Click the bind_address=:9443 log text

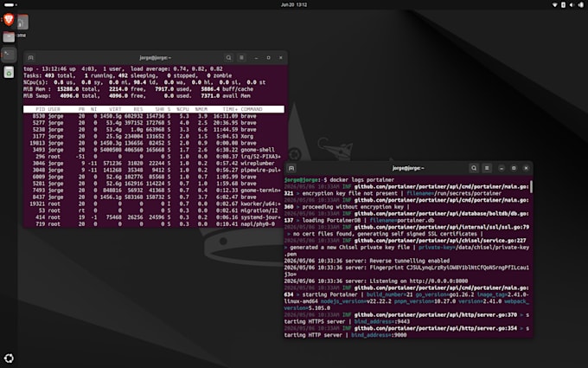[x=382, y=321]
